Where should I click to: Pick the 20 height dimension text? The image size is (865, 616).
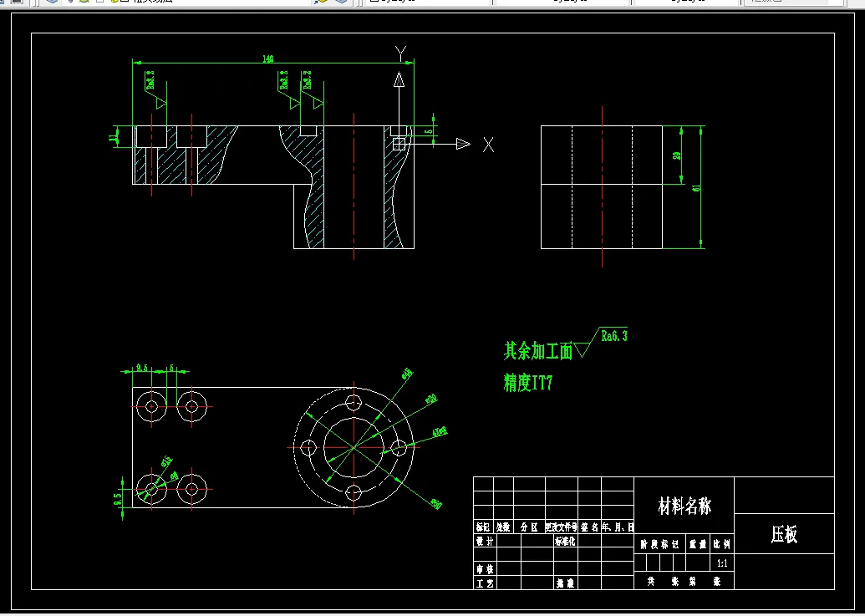tap(677, 155)
